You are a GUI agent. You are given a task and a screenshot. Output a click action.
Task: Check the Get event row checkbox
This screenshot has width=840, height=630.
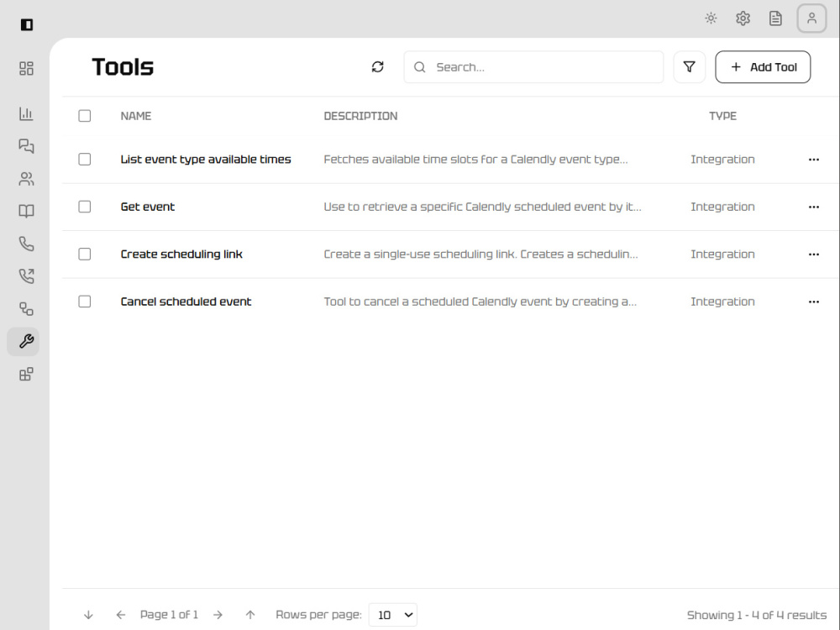pyautogui.click(x=85, y=207)
